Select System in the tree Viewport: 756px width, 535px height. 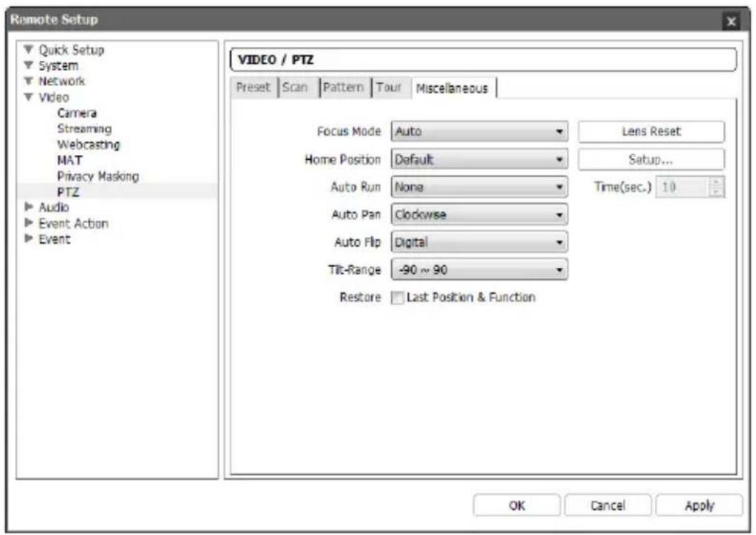coord(58,65)
